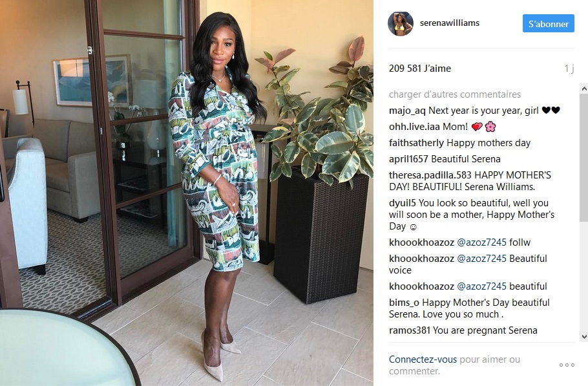This screenshot has height=386, width=588.
Task: Click the comments scrollbar down arrow
Action: (x=584, y=336)
